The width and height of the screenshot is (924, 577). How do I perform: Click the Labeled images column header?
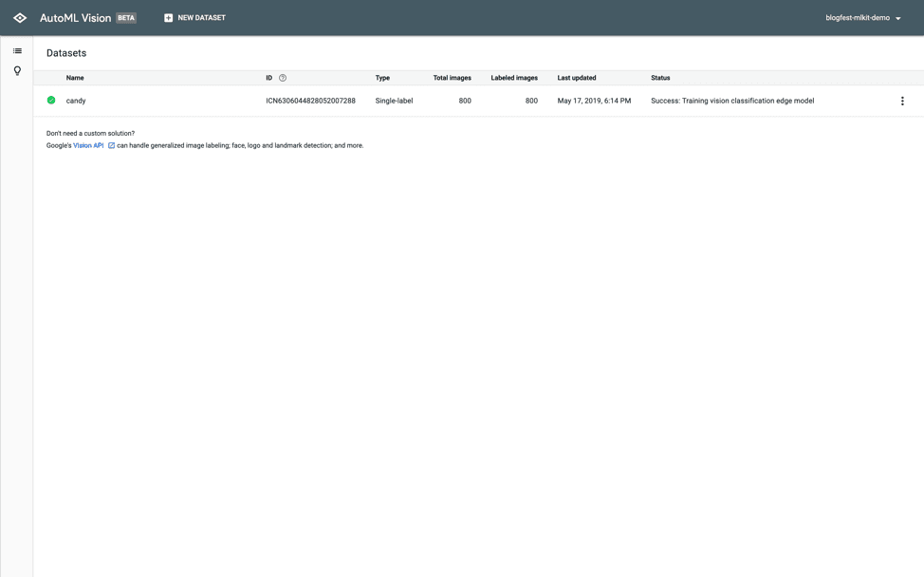point(514,78)
